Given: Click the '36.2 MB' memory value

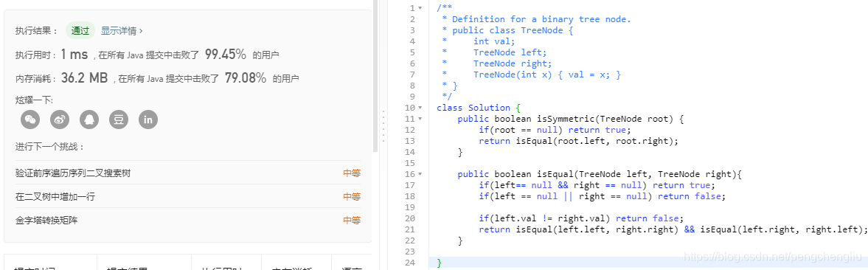Looking at the screenshot, I should click(84, 78).
